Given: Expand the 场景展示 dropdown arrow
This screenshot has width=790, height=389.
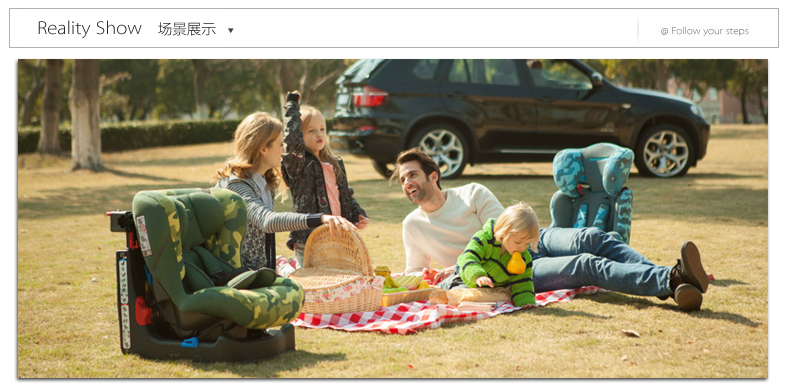Looking at the screenshot, I should pyautogui.click(x=231, y=30).
